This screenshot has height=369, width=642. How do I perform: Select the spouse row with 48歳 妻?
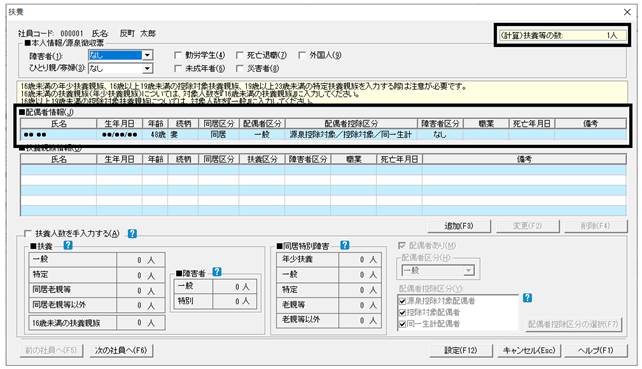point(323,134)
